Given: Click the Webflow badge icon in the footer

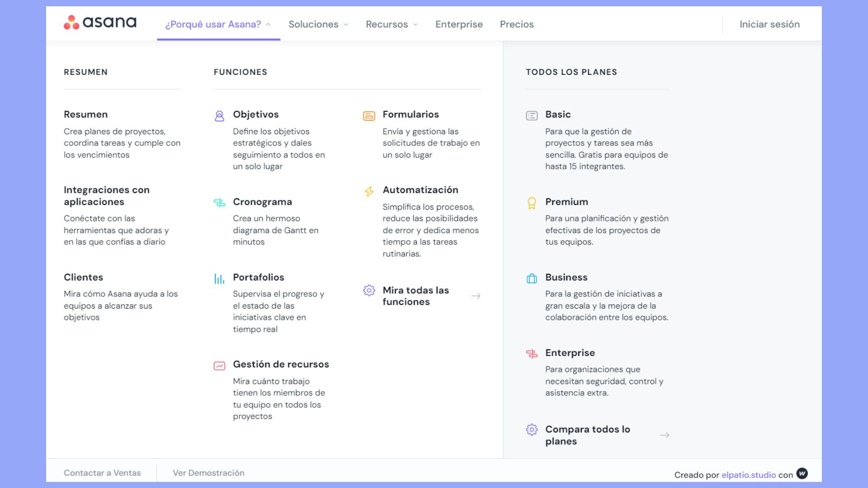Looking at the screenshot, I should coord(802,473).
